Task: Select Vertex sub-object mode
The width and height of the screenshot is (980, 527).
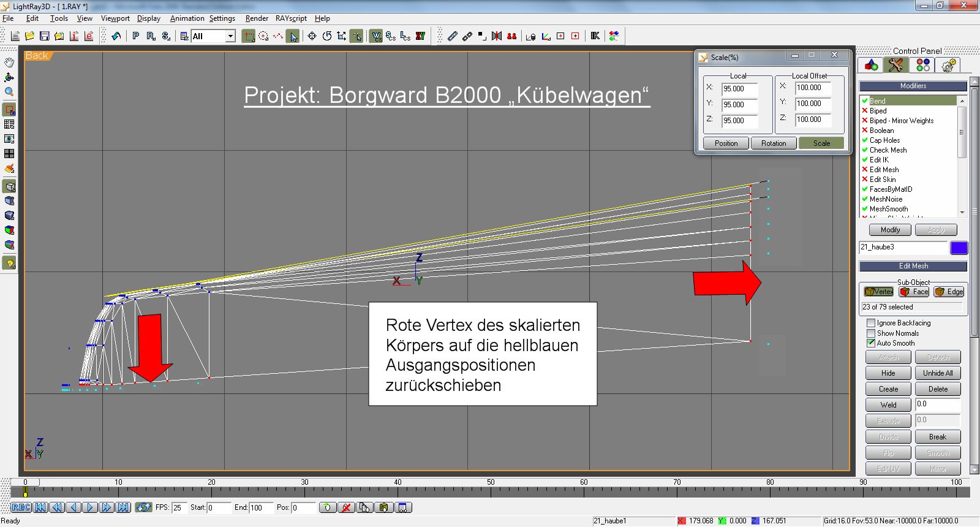Action: (878, 292)
